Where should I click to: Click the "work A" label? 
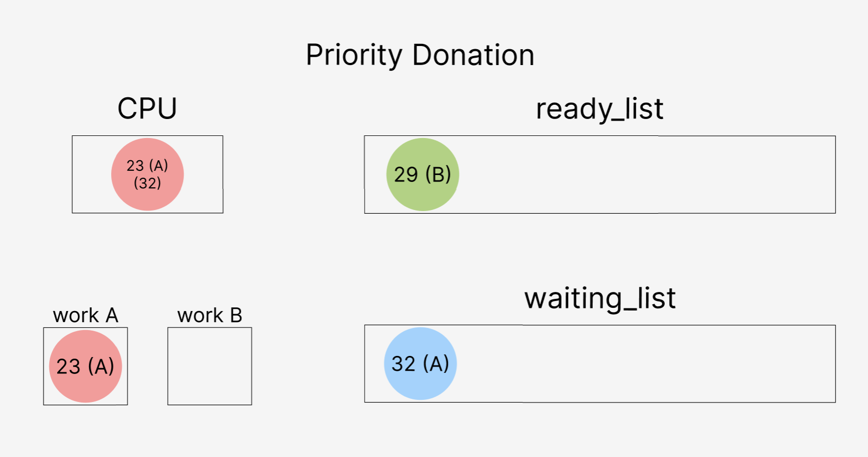click(x=85, y=315)
